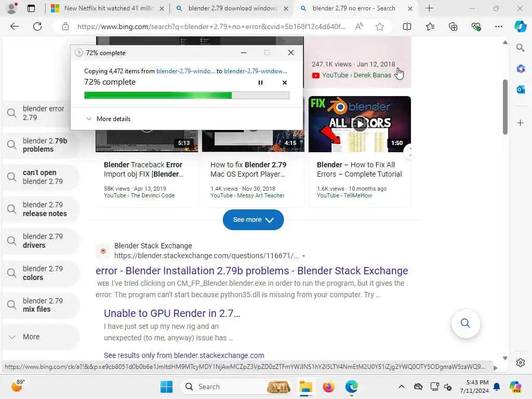Search related term blender 2.79b problems

[x=41, y=145]
